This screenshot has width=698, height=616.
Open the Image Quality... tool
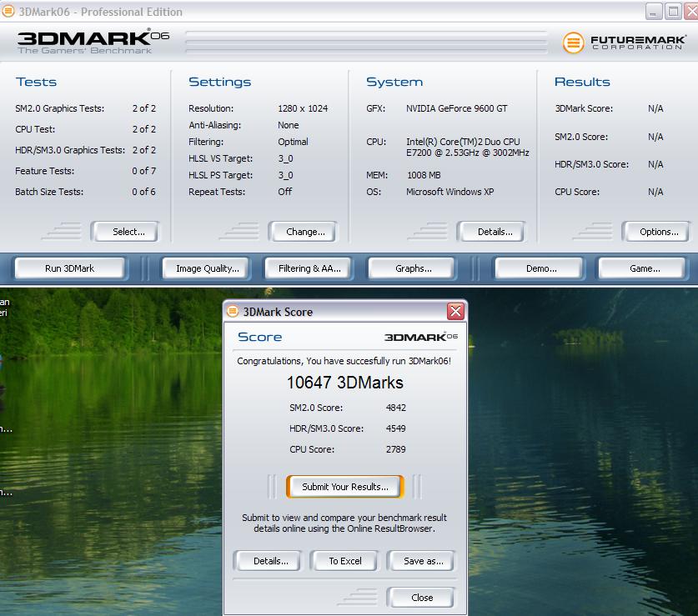(x=207, y=268)
